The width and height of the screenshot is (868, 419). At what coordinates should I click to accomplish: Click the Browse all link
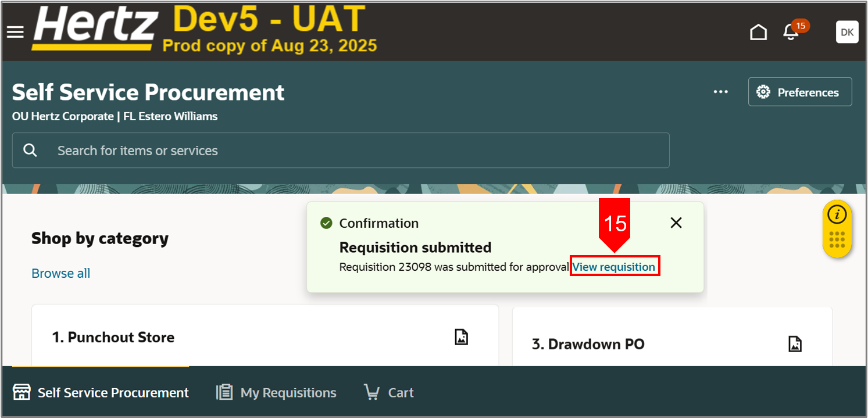pyautogui.click(x=60, y=273)
